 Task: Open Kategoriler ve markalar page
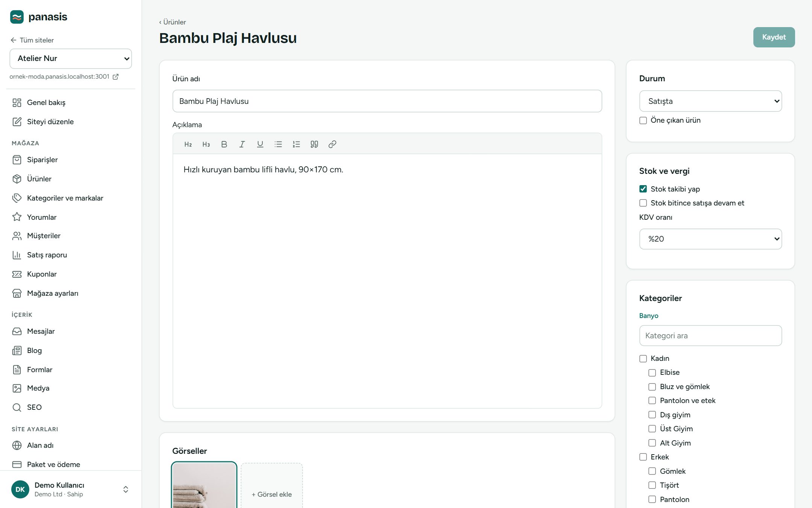click(71, 198)
